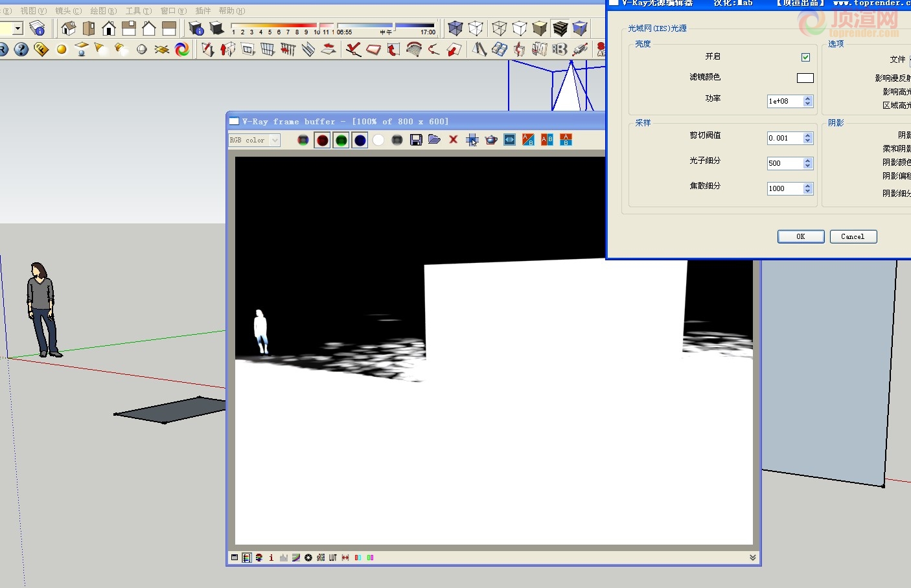Click the curve/levels icon in frame buffer status bar

click(x=296, y=558)
